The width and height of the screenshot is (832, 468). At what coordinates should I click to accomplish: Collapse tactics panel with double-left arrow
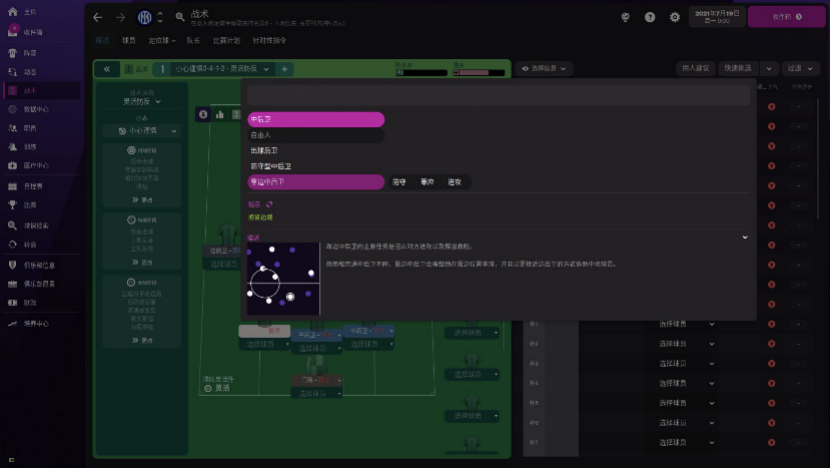click(107, 69)
